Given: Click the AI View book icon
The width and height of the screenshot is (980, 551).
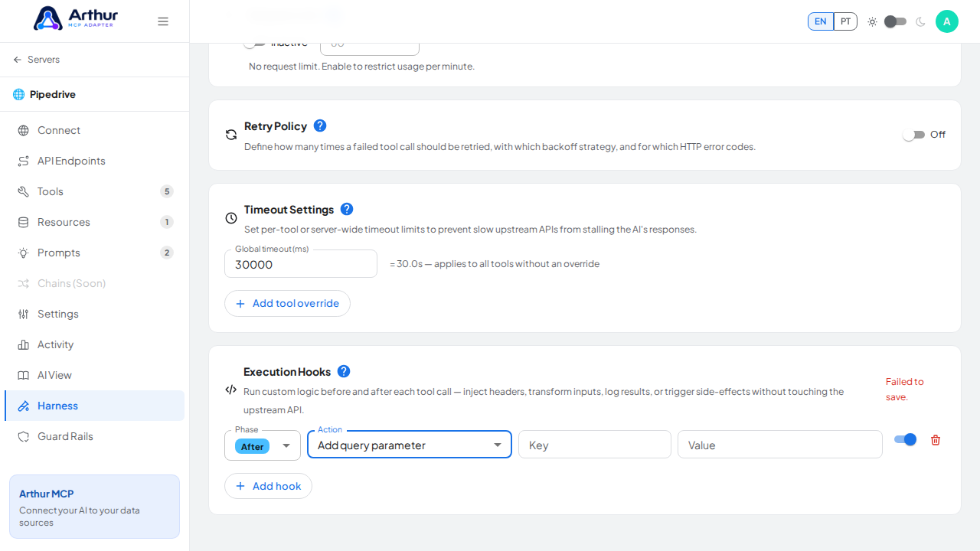Looking at the screenshot, I should [x=24, y=375].
